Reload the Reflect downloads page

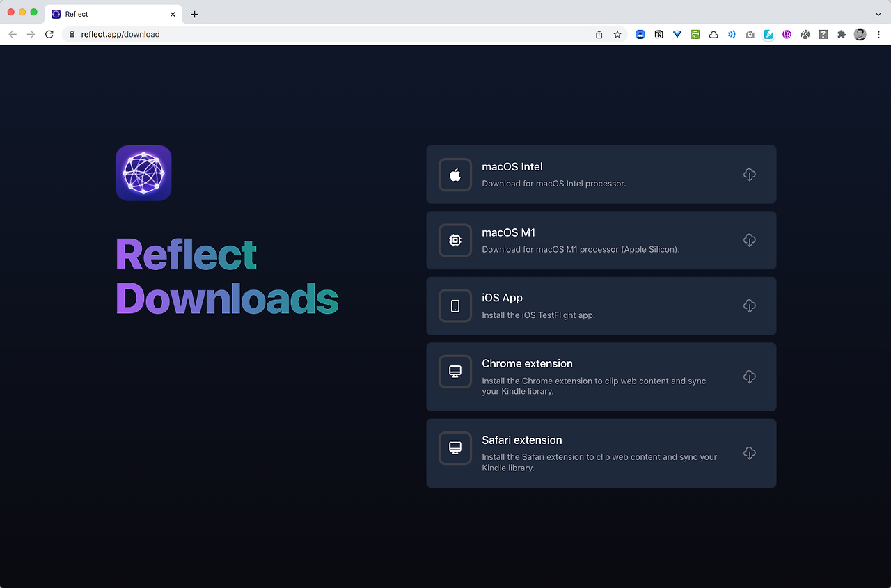pos(49,34)
